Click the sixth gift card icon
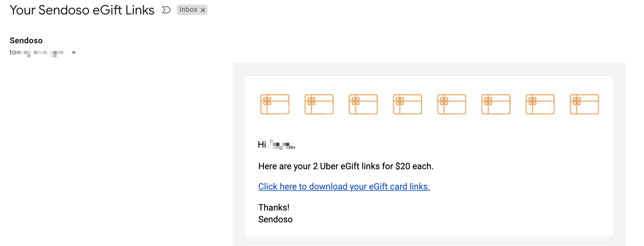644x246 pixels. [x=496, y=104]
